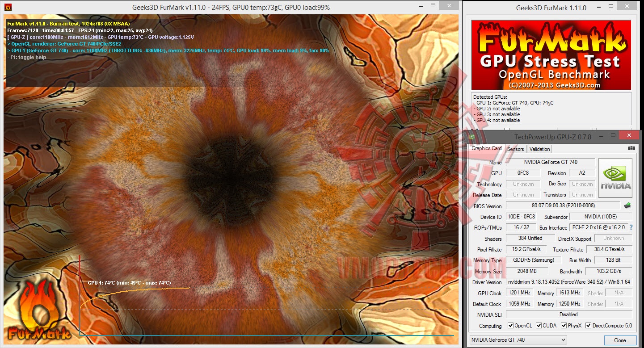644x348 pixels.
Task: Click 'GPU 4: not available' in Detected GPUs
Action: [497, 120]
